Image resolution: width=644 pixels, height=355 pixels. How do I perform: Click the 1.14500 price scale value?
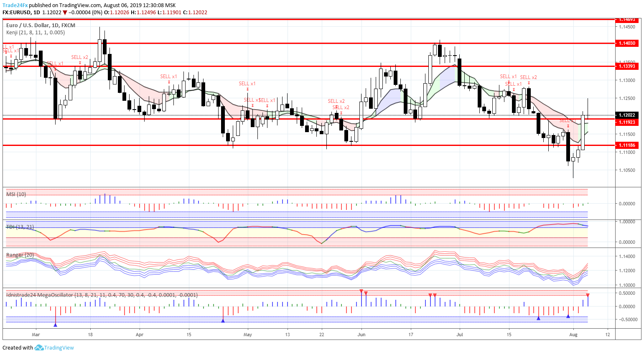[627, 27]
